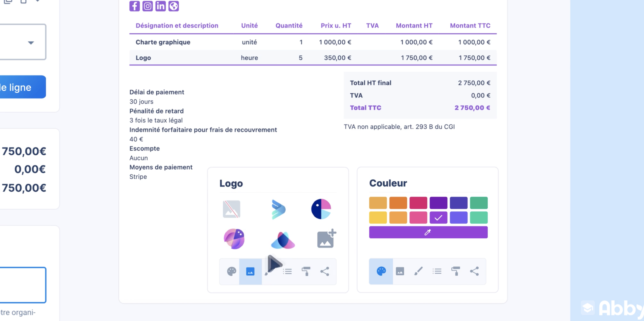644x321 pixels.
Task: Open the custom color eyedropper bar
Action: (x=428, y=232)
